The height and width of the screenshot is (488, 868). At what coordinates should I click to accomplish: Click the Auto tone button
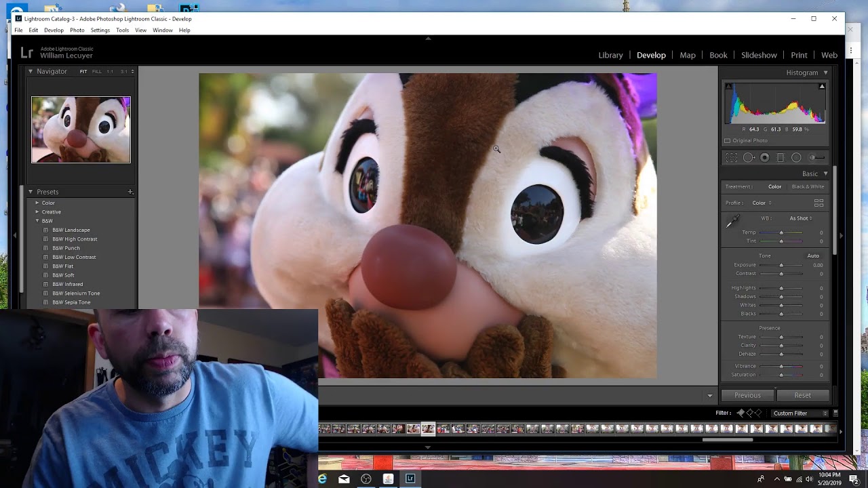(813, 256)
